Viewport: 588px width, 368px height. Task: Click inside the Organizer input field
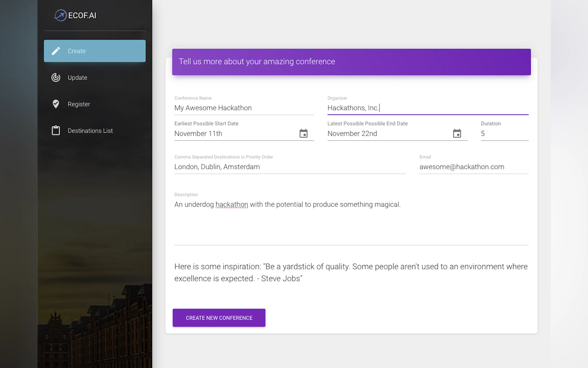pyautogui.click(x=428, y=108)
